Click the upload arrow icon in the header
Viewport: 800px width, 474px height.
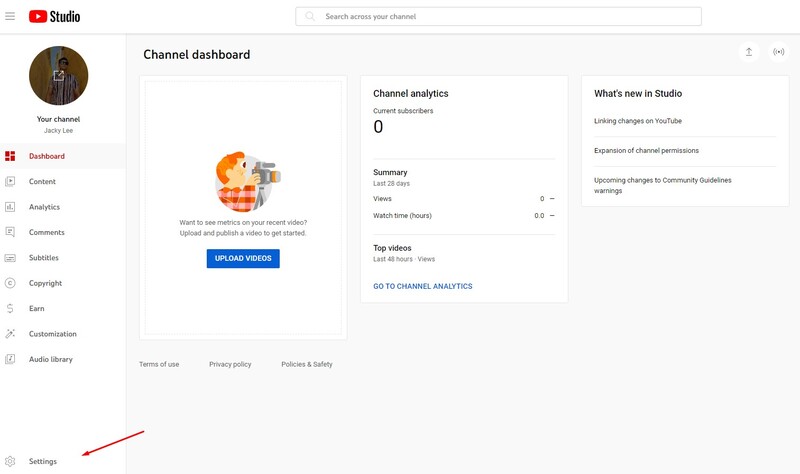pyautogui.click(x=748, y=52)
